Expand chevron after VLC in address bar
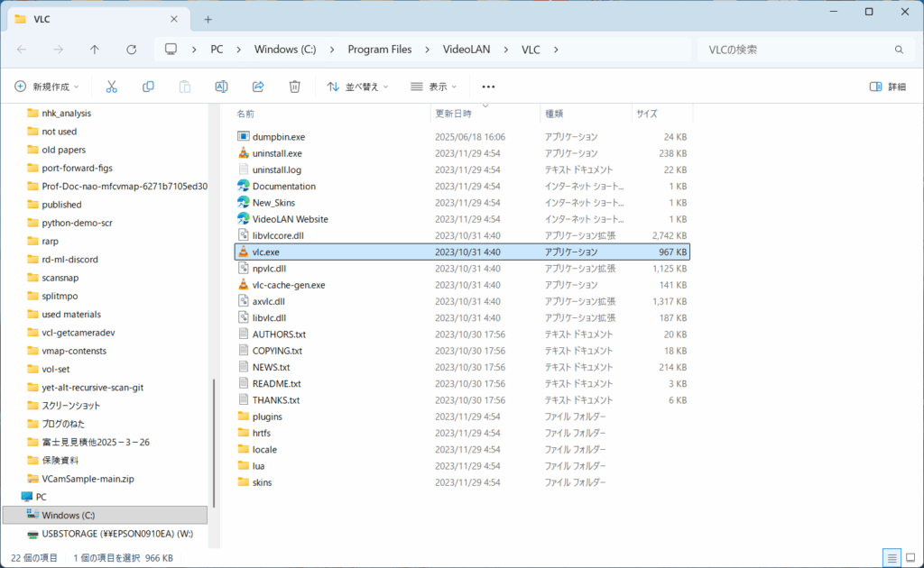 (x=556, y=50)
